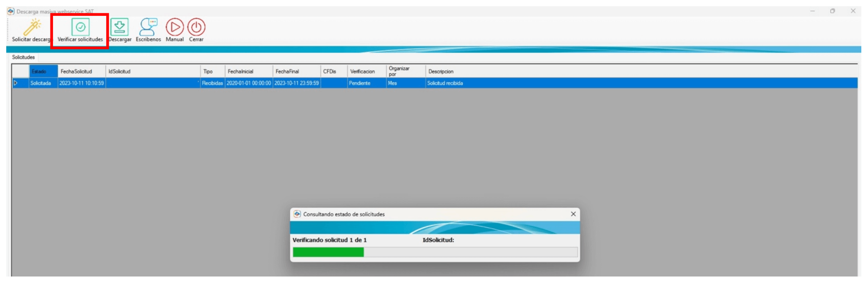Expand the row selector arrow
The height and width of the screenshot is (284, 868).
pyautogui.click(x=16, y=83)
